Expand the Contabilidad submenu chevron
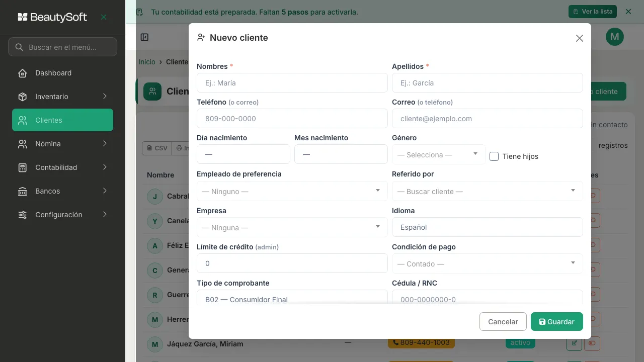 [x=105, y=167]
